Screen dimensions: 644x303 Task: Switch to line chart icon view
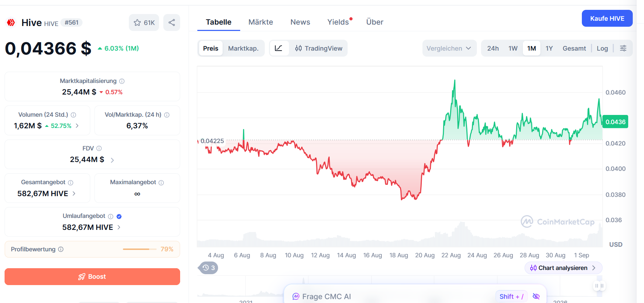point(279,48)
